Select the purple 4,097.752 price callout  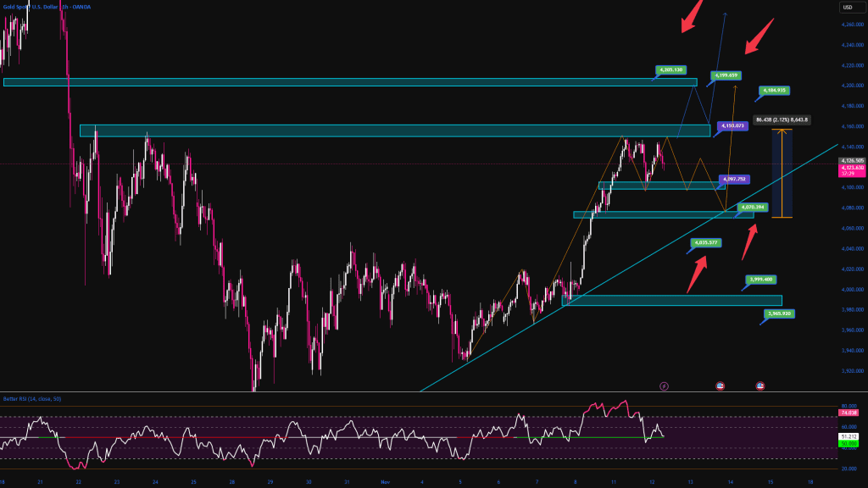pos(734,180)
